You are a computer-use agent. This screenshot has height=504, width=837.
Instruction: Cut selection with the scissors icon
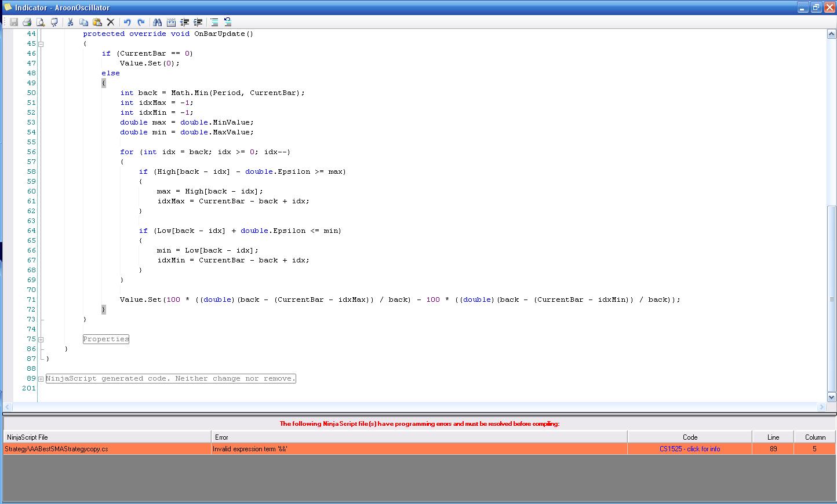(70, 22)
